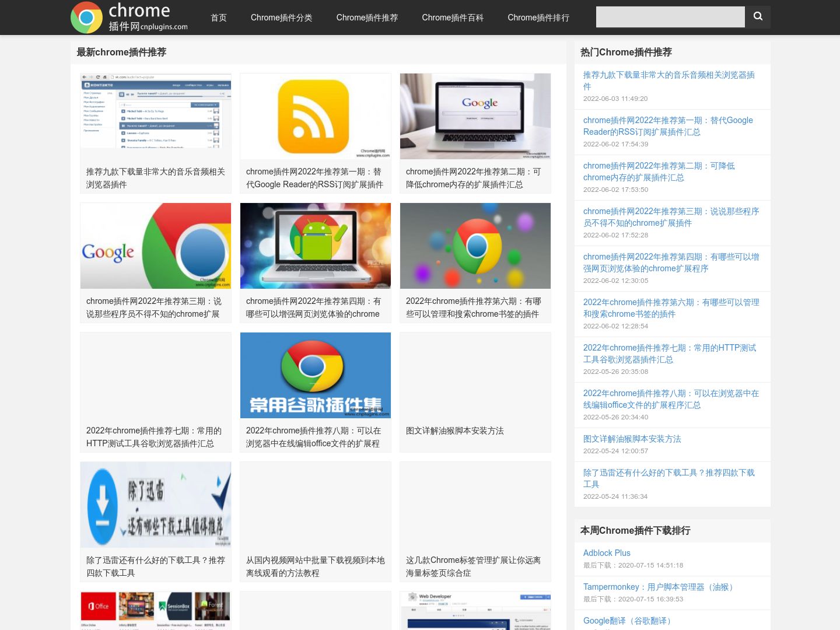Open the orange RSS icon thumbnail
Image resolution: width=840 pixels, height=630 pixels.
tap(316, 116)
